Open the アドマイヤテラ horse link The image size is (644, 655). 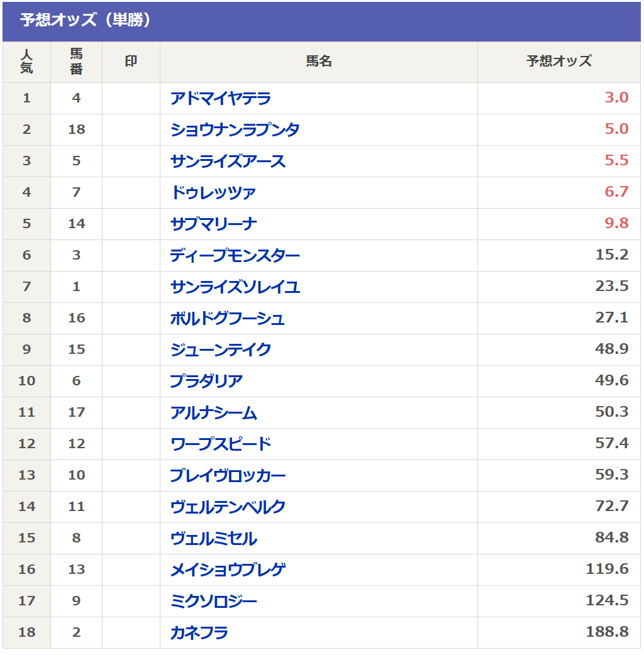220,99
